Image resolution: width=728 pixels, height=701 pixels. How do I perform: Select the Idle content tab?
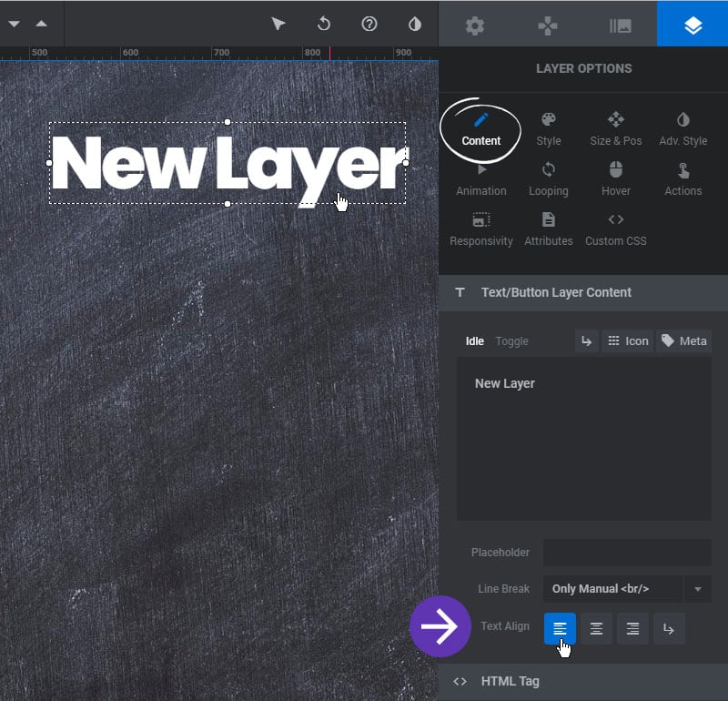(x=474, y=341)
